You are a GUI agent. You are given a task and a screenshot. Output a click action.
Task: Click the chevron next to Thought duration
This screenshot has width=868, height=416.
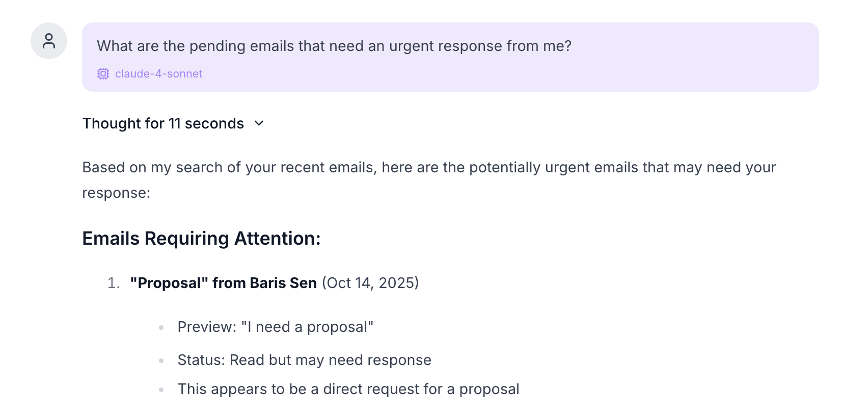[259, 123]
